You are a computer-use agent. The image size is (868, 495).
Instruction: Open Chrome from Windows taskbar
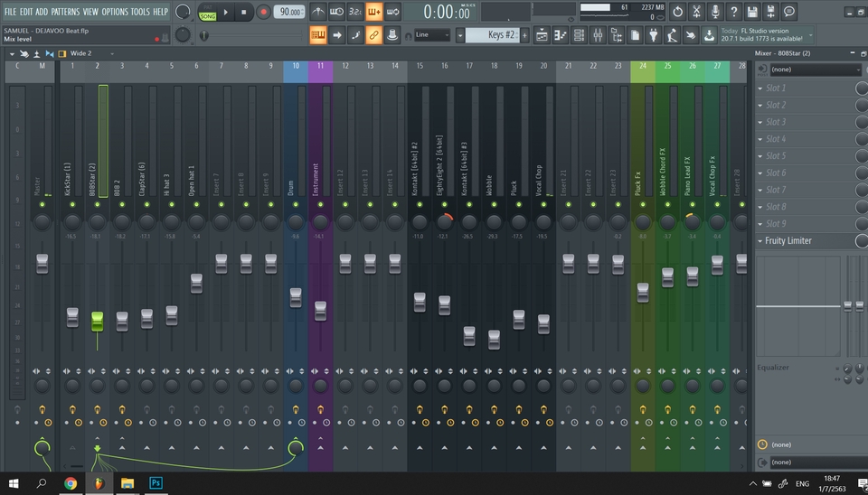point(71,483)
